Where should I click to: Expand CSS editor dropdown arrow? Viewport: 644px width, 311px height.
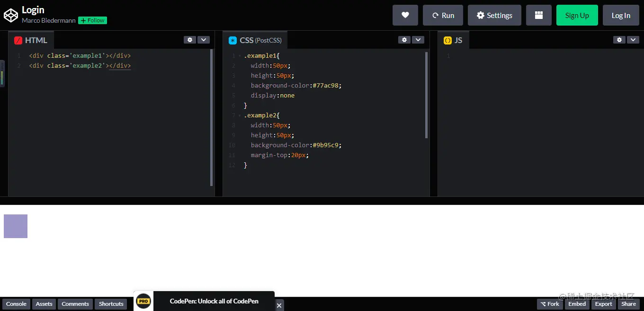pos(418,40)
